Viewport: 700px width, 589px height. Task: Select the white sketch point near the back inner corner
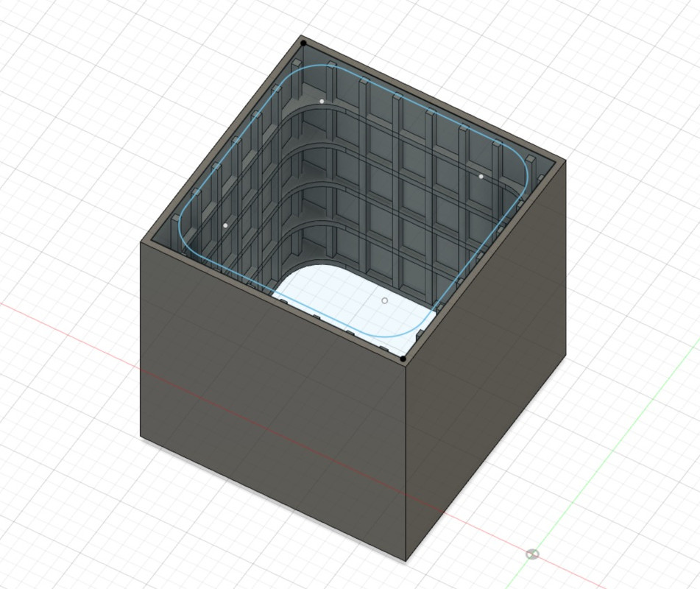click(x=322, y=102)
